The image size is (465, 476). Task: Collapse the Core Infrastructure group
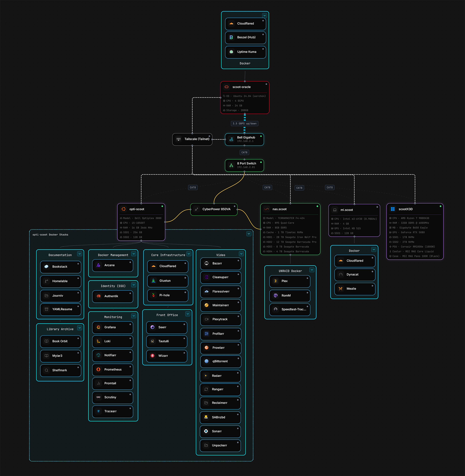[189, 254]
